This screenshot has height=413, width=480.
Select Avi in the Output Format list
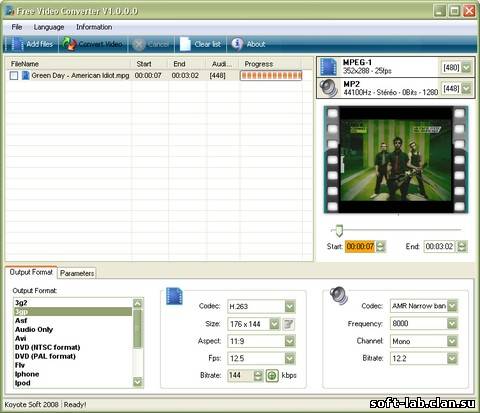coord(73,339)
